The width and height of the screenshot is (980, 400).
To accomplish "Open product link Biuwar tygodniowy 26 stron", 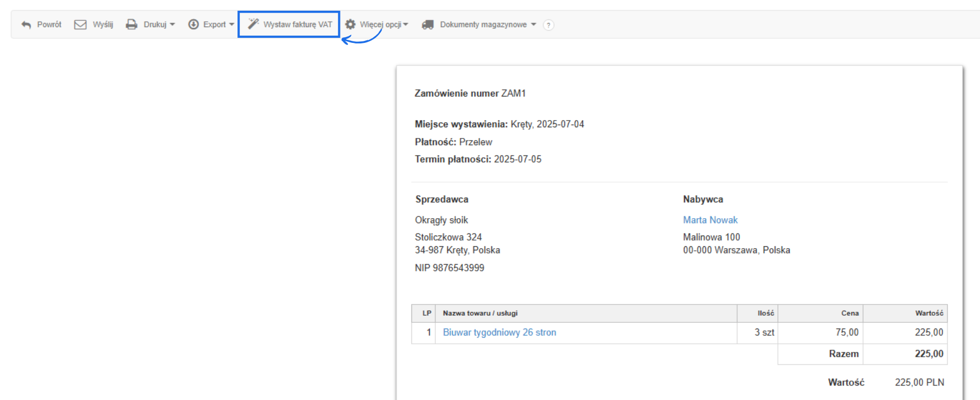I will [499, 333].
